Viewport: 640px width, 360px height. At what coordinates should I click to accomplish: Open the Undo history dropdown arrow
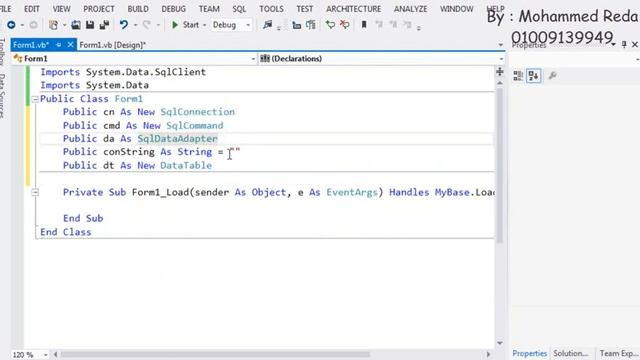[135, 25]
